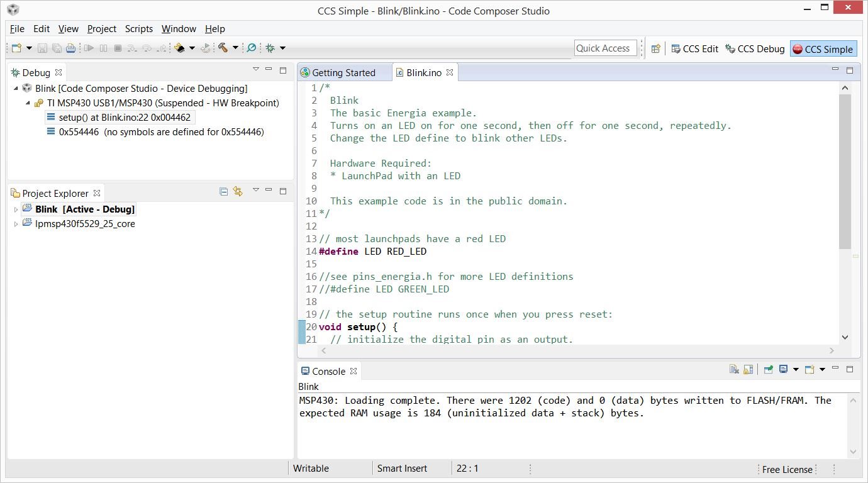Switch to the CCS Edit perspective

pyautogui.click(x=694, y=48)
